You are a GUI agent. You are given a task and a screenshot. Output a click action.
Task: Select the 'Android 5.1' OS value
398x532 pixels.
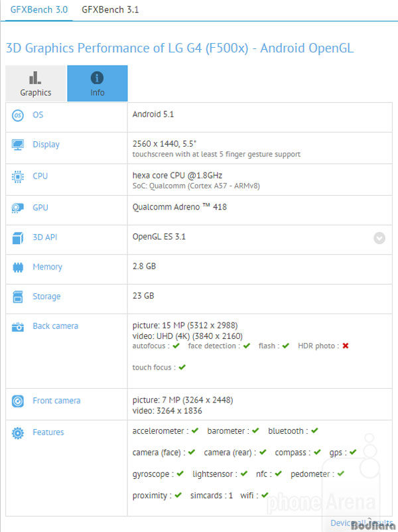153,114
